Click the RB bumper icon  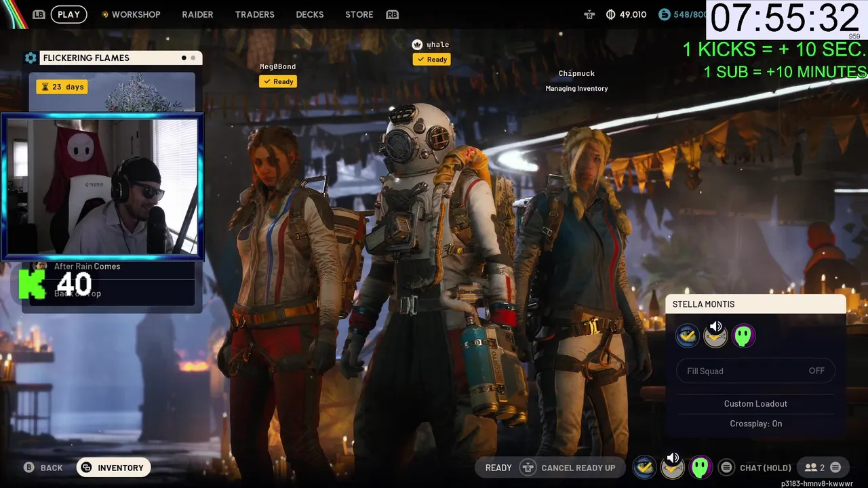click(x=392, y=14)
